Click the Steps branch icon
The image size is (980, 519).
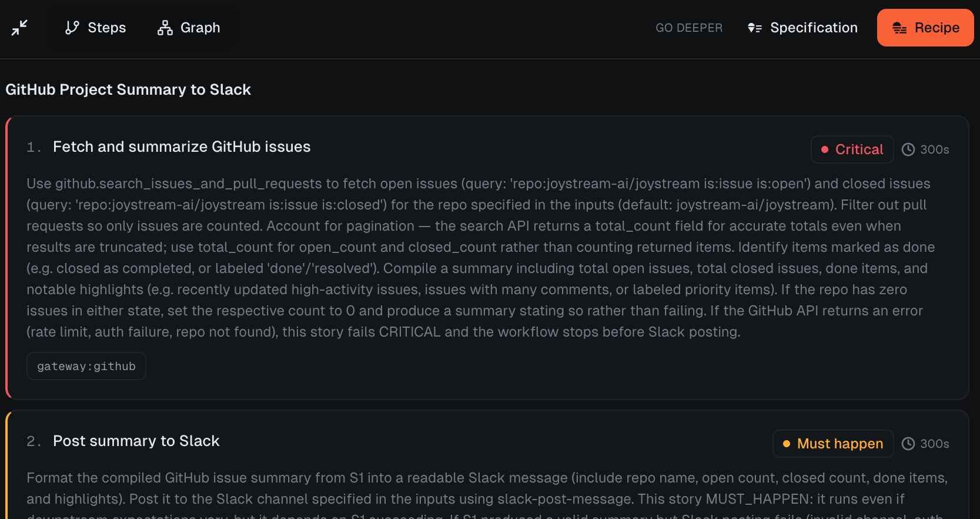coord(72,28)
